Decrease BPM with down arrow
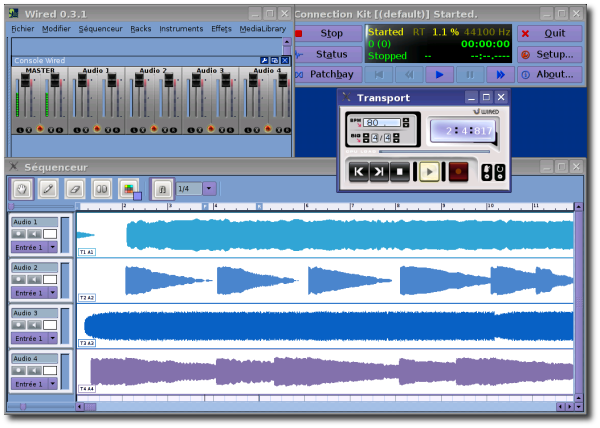This screenshot has width=600, height=428. click(x=406, y=125)
